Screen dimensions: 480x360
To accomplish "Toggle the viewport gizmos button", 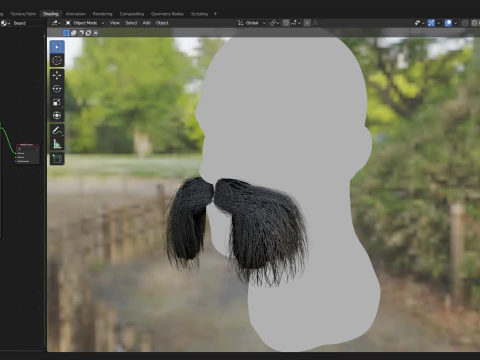I will click(431, 23).
